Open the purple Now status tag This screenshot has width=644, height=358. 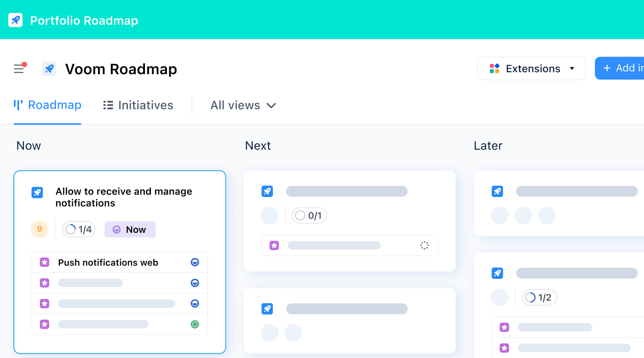coord(130,230)
